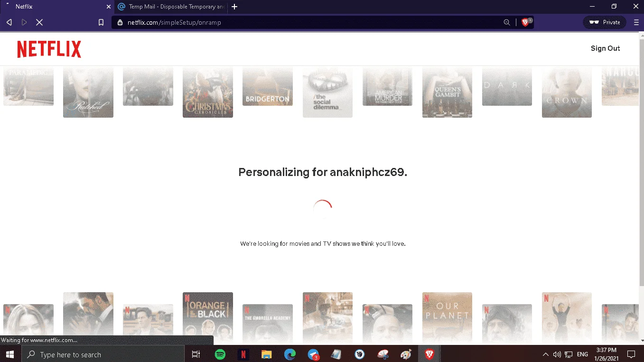Click the Private window indicator
The height and width of the screenshot is (362, 644).
point(605,22)
